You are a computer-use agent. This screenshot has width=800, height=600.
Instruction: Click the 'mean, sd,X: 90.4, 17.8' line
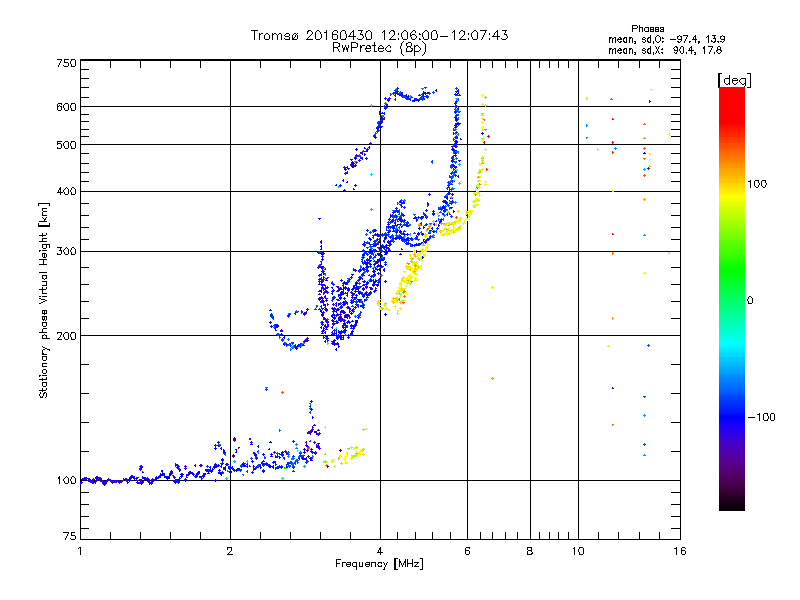(665, 51)
